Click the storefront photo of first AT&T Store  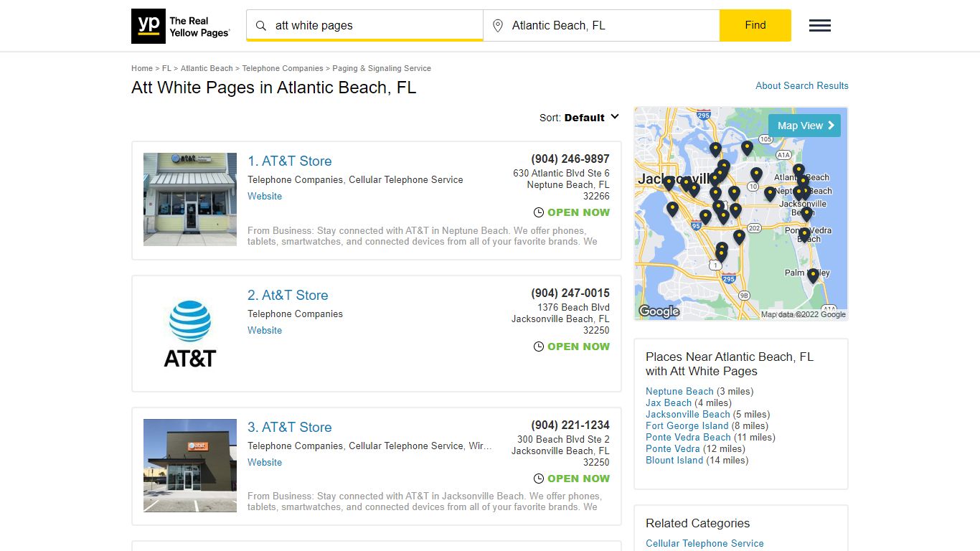[190, 199]
